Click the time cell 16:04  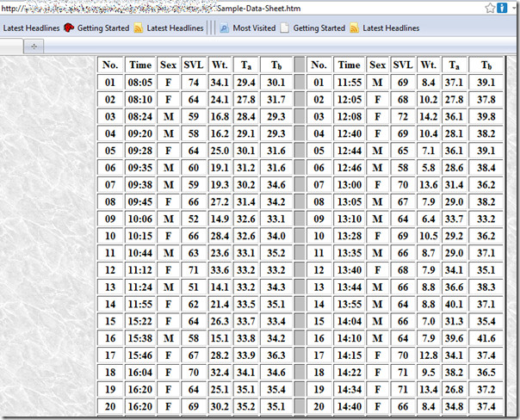coord(140,373)
